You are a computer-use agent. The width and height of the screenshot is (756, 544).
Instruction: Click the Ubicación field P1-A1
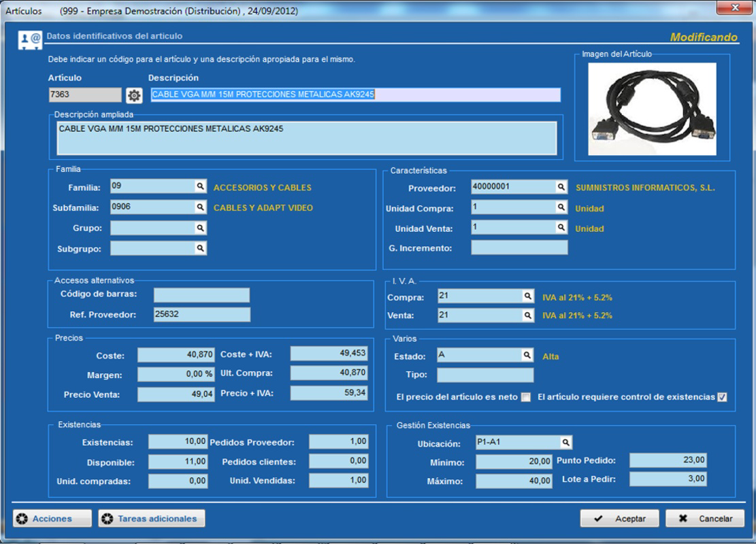[x=518, y=442]
